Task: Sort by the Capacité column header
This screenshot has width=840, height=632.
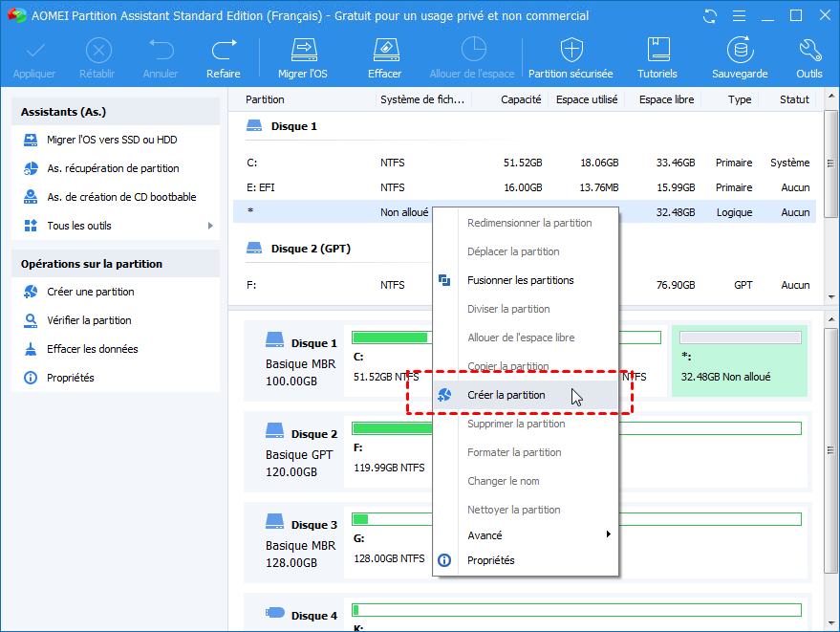Action: 521,99
